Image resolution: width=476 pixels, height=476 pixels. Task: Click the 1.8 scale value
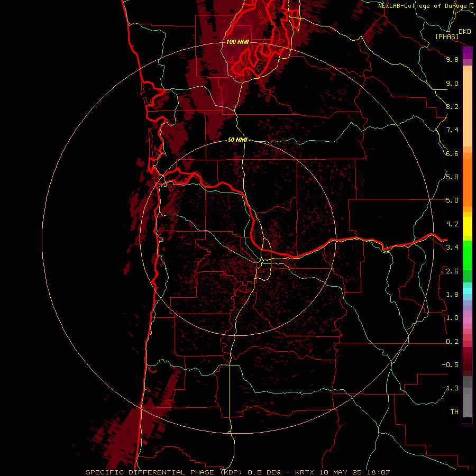pos(452,295)
